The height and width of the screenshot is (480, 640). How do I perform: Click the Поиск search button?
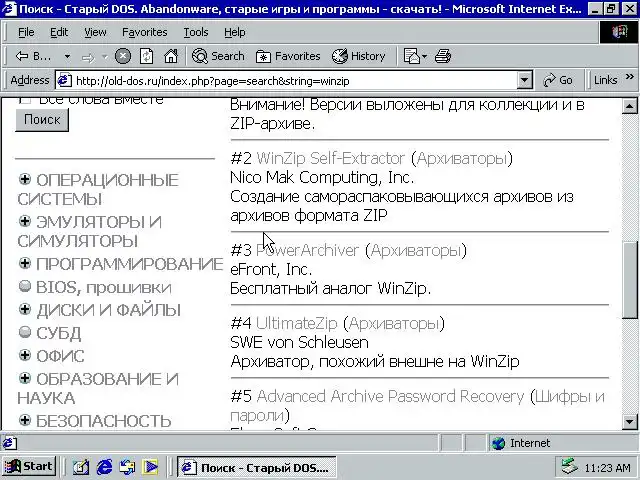42,120
